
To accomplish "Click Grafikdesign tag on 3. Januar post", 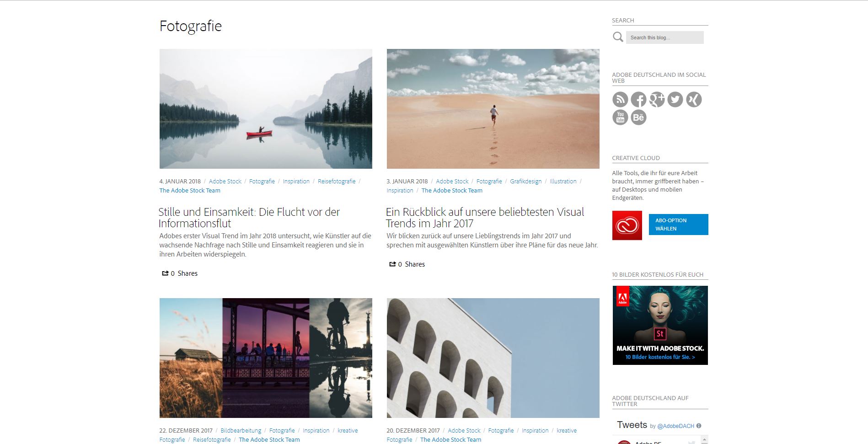I will click(x=526, y=181).
